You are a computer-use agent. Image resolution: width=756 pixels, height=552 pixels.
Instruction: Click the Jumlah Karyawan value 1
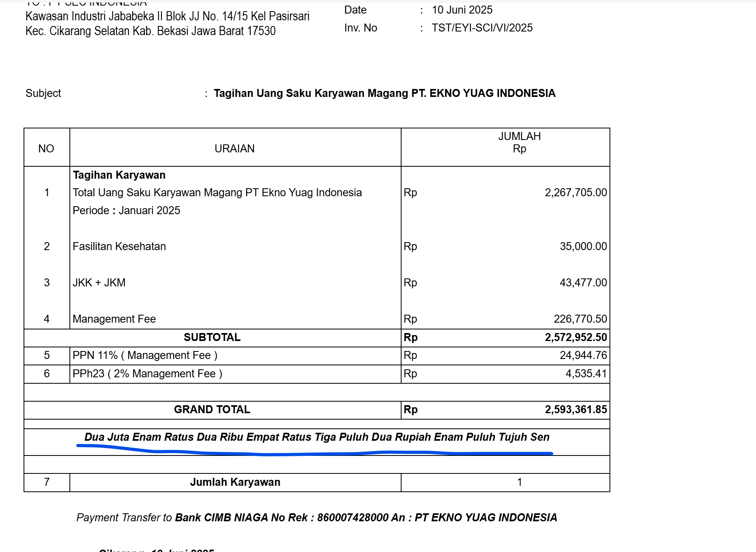[x=519, y=482]
